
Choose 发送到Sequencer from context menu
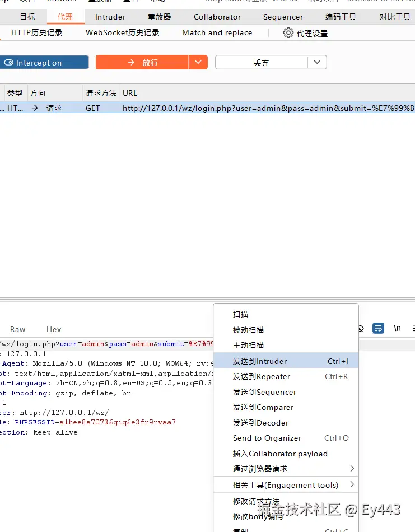coord(286,392)
